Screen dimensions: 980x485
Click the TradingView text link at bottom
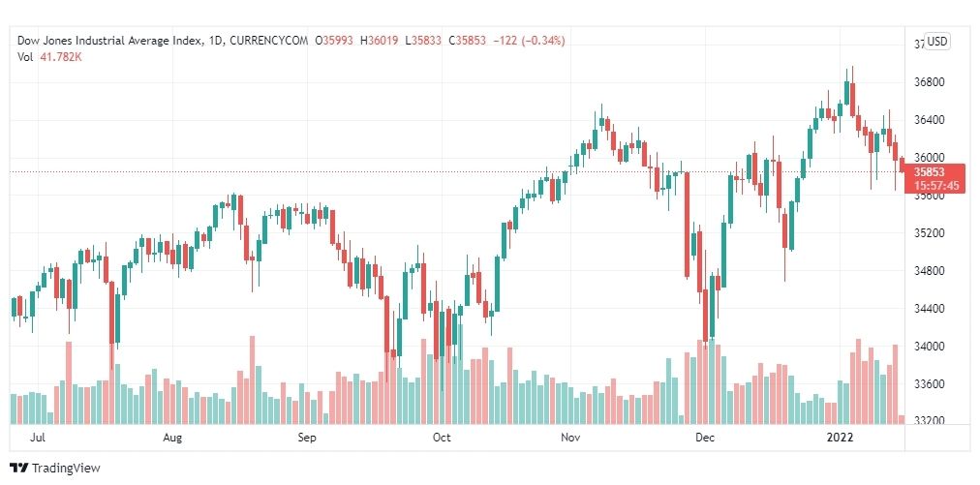66,469
